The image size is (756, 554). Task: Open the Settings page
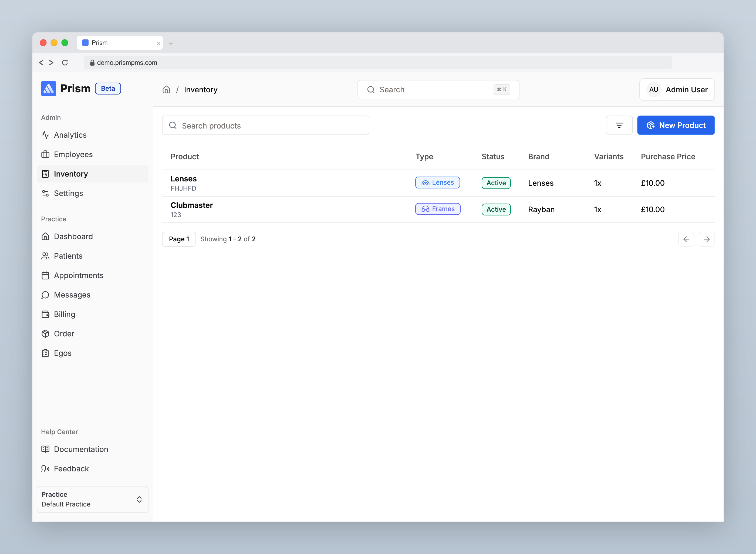pyautogui.click(x=68, y=193)
